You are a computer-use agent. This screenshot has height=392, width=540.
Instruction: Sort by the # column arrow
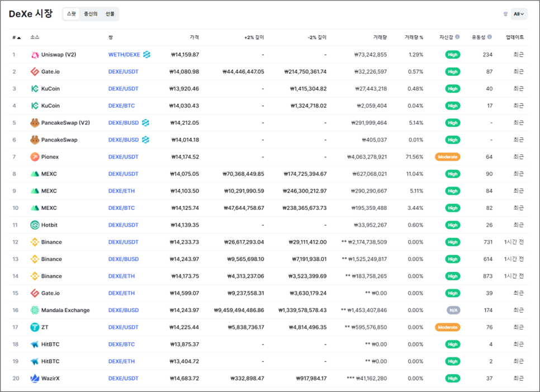click(19, 37)
